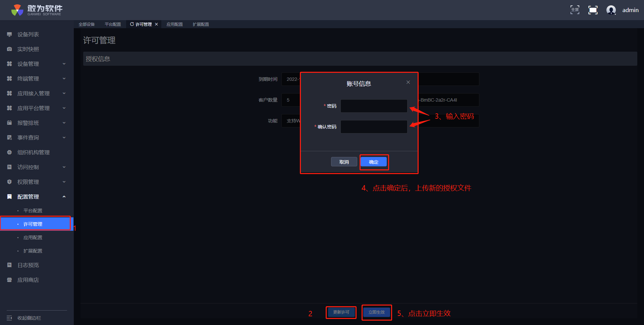Click the 应用平台管理 sidebar icon
Image resolution: width=644 pixels, height=325 pixels.
pos(9,108)
